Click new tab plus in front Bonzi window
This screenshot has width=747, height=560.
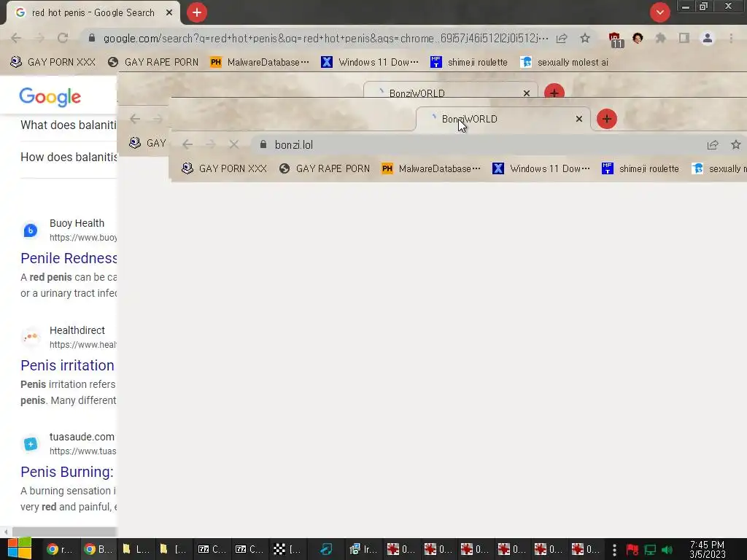click(x=606, y=119)
